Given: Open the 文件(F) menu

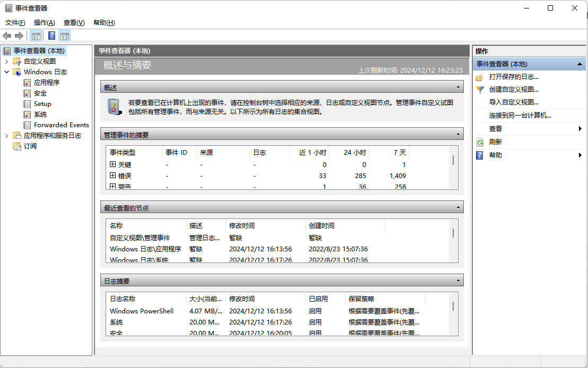Looking at the screenshot, I should (15, 23).
